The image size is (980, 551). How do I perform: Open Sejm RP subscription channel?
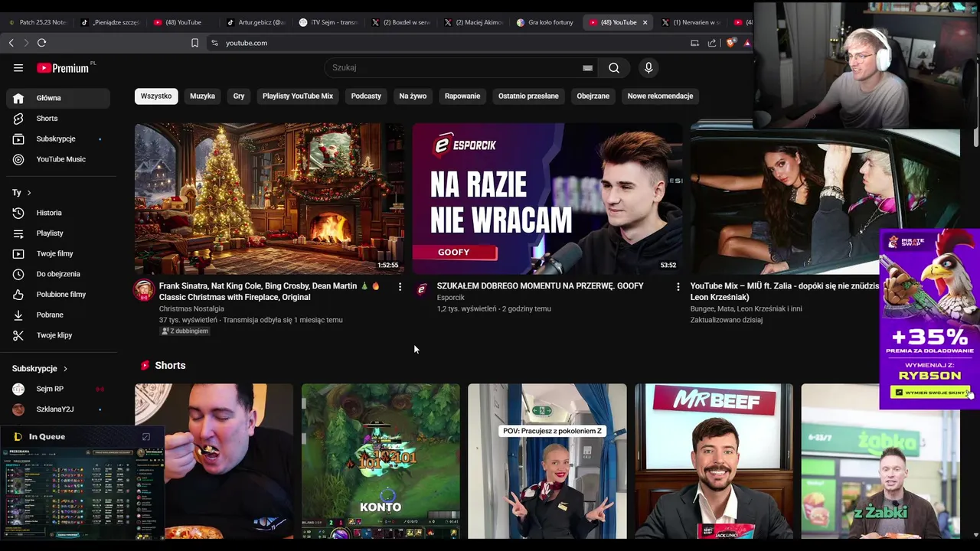coord(58,389)
